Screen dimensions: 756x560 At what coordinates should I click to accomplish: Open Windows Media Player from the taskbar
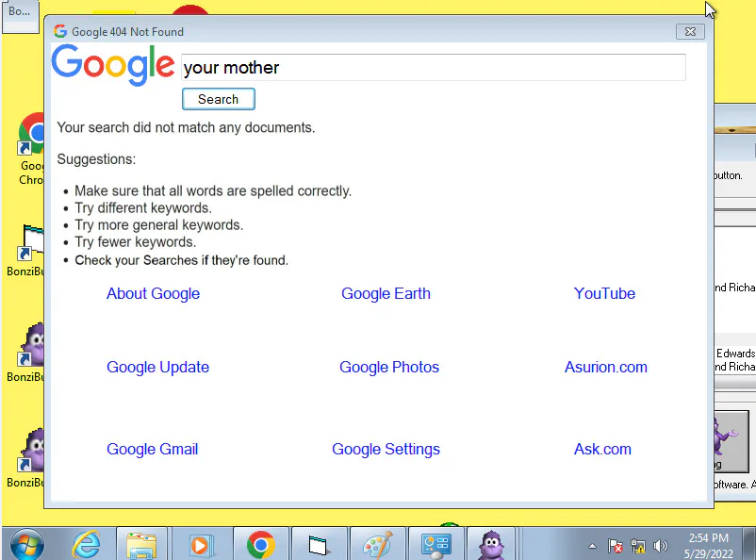[x=200, y=546]
